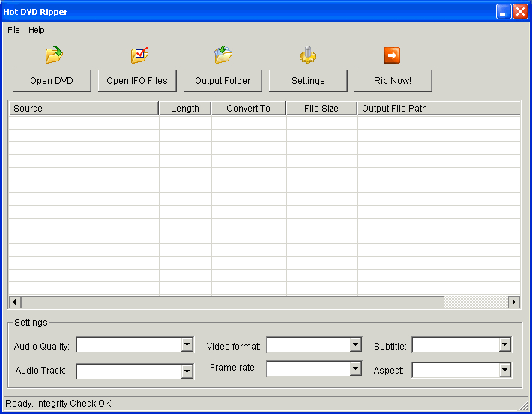Click the horizontal scrollbar right arrow

514,302
